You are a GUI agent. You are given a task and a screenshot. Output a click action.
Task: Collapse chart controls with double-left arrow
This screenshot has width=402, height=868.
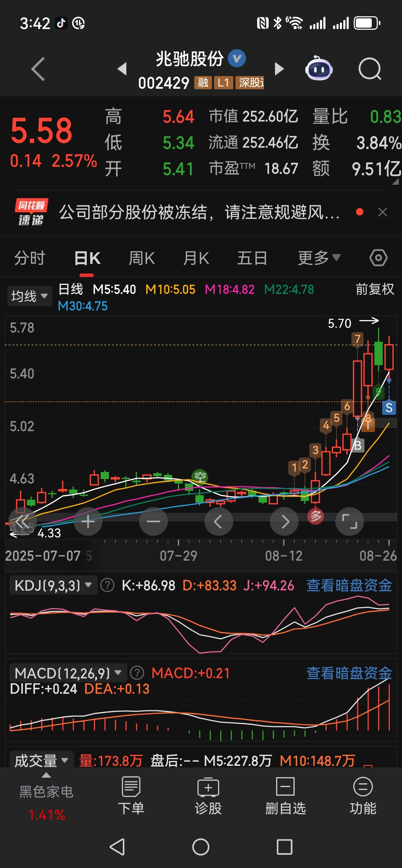(x=22, y=522)
